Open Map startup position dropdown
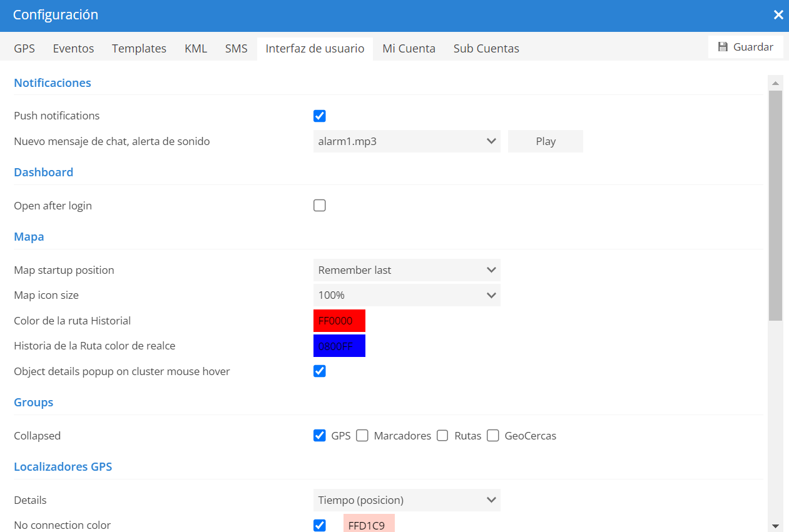789x532 pixels. click(x=407, y=270)
